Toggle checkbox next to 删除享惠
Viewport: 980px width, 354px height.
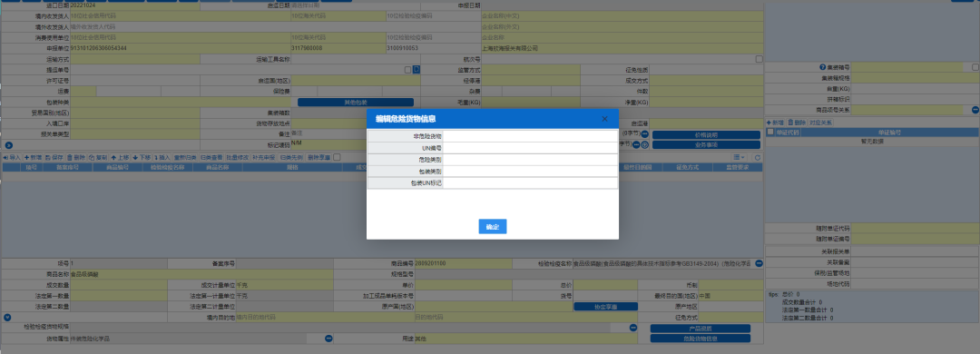pyautogui.click(x=337, y=157)
